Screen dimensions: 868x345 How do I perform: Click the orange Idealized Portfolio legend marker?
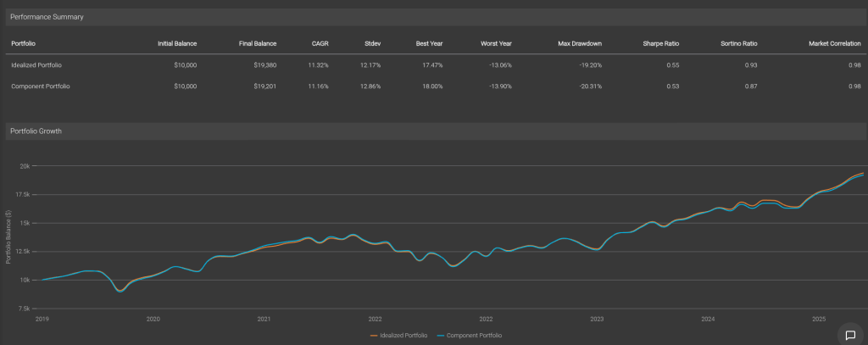(x=374, y=336)
